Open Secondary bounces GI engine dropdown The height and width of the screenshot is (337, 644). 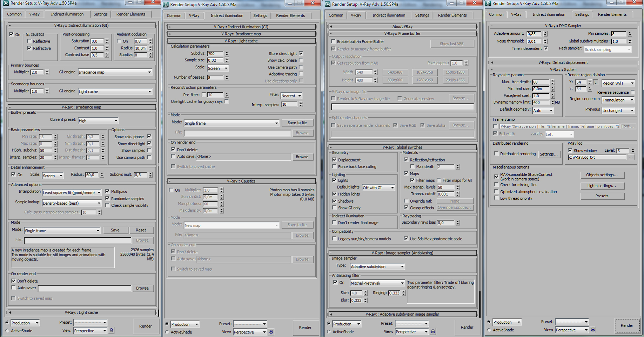coord(115,92)
